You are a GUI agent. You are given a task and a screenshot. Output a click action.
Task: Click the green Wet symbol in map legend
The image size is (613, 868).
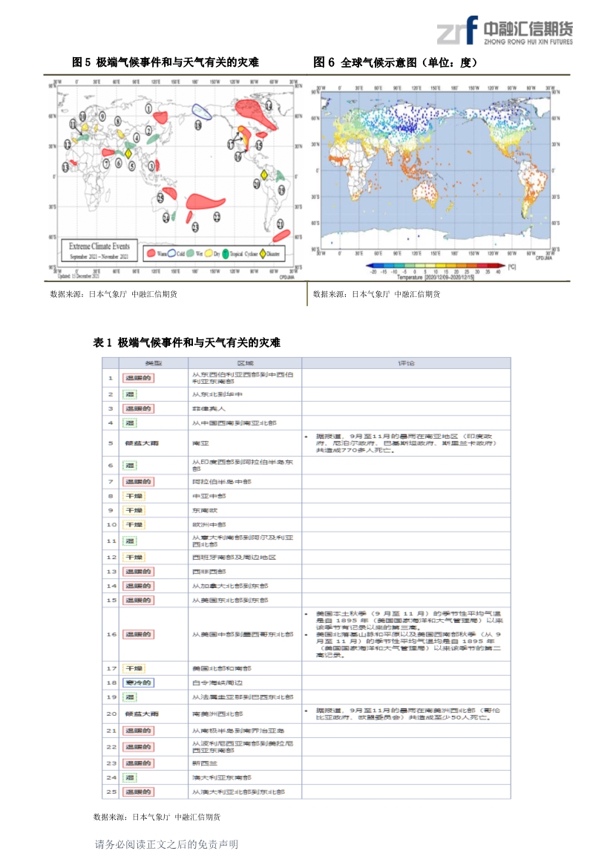[x=190, y=253]
